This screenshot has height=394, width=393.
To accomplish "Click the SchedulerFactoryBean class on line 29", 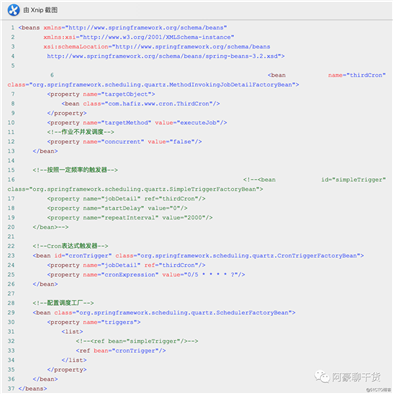I will pyautogui.click(x=175, y=313).
